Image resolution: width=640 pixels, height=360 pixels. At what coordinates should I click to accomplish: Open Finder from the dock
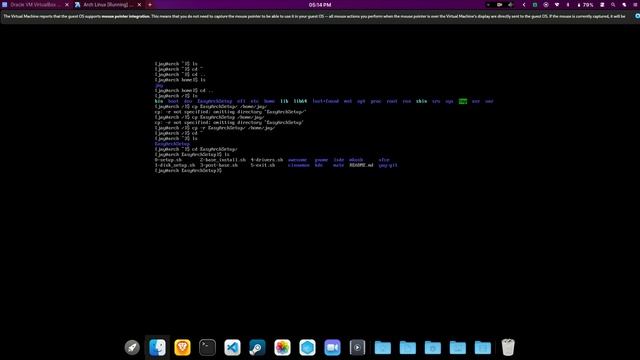click(x=157, y=347)
